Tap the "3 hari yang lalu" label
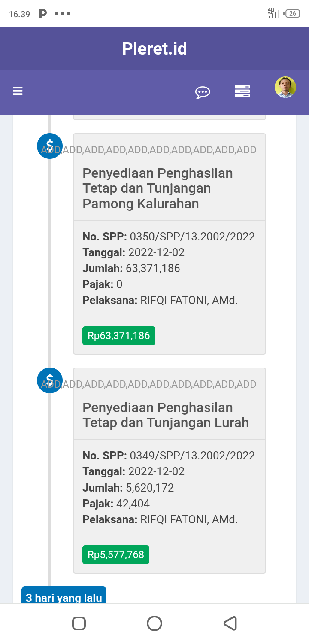This screenshot has width=309, height=644. coord(64,597)
